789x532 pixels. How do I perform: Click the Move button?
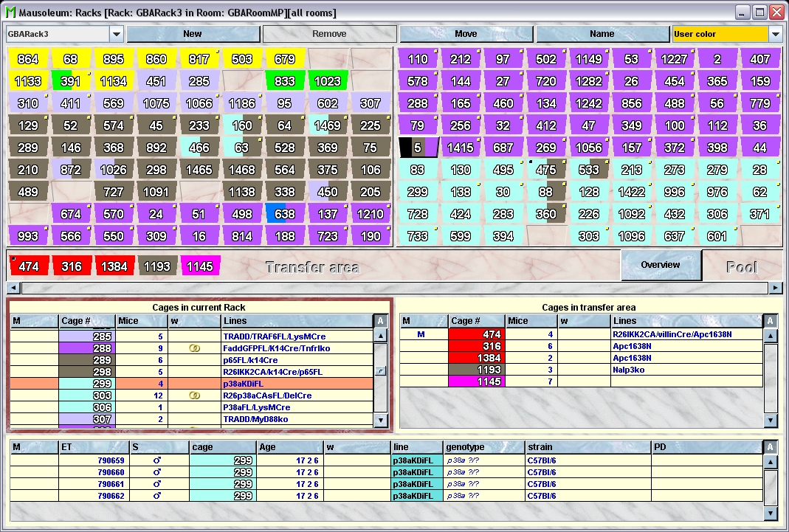[x=466, y=34]
